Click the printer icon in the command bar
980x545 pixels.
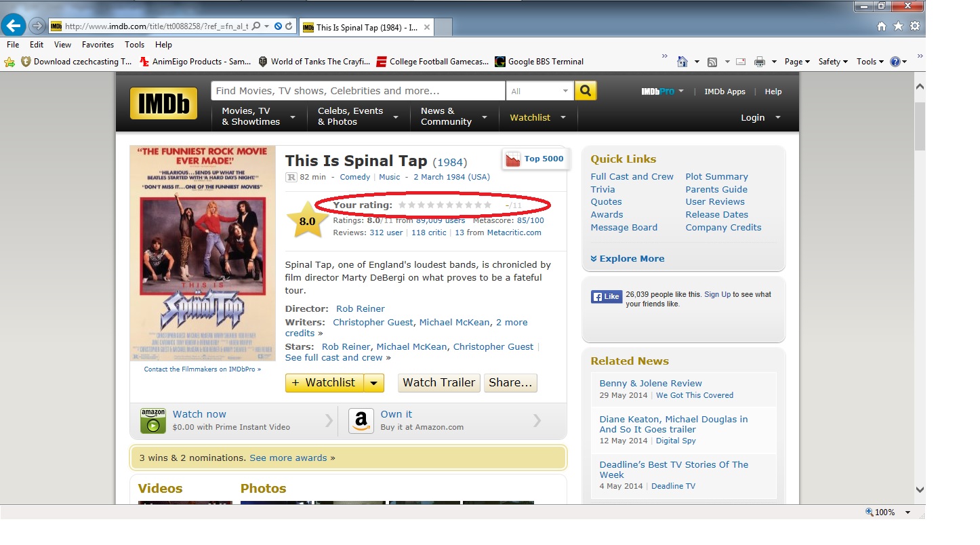coord(759,62)
